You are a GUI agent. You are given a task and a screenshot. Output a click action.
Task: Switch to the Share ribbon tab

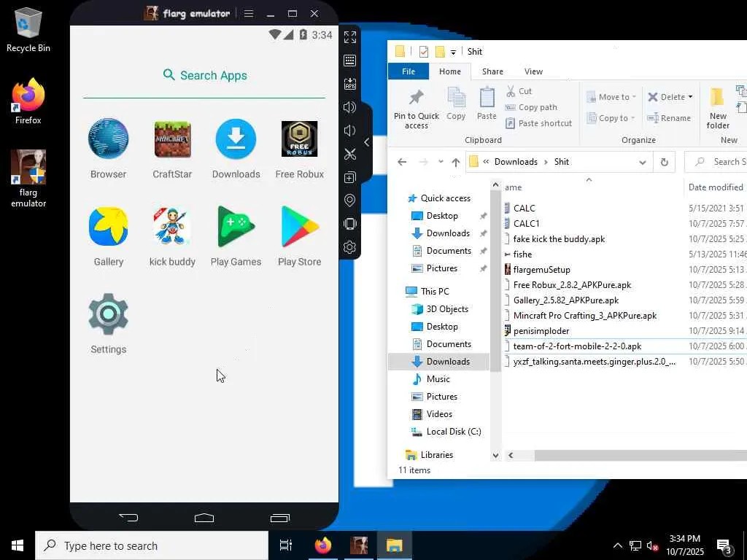tap(492, 71)
